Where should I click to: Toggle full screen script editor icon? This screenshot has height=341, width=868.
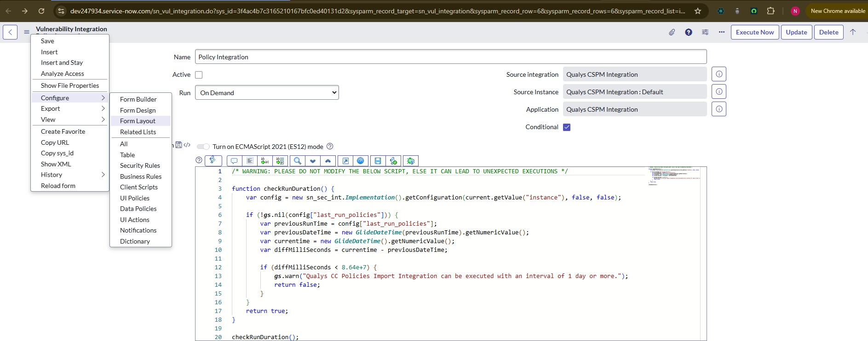(345, 161)
